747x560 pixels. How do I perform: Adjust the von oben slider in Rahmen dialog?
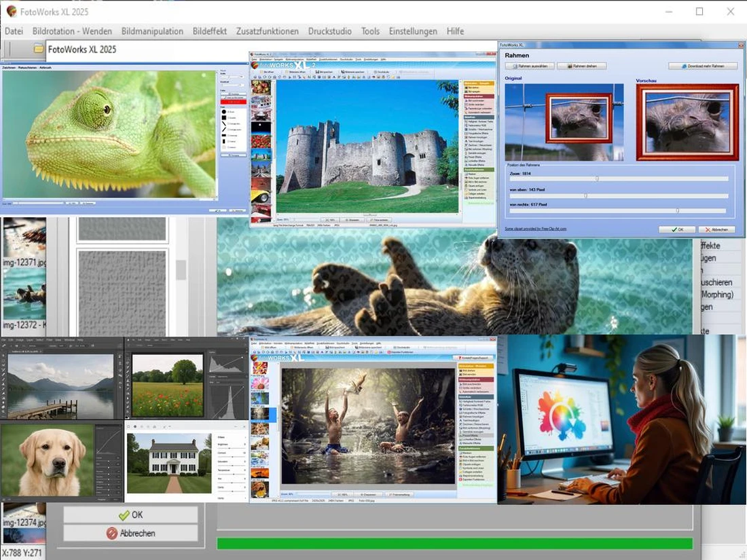[585, 195]
